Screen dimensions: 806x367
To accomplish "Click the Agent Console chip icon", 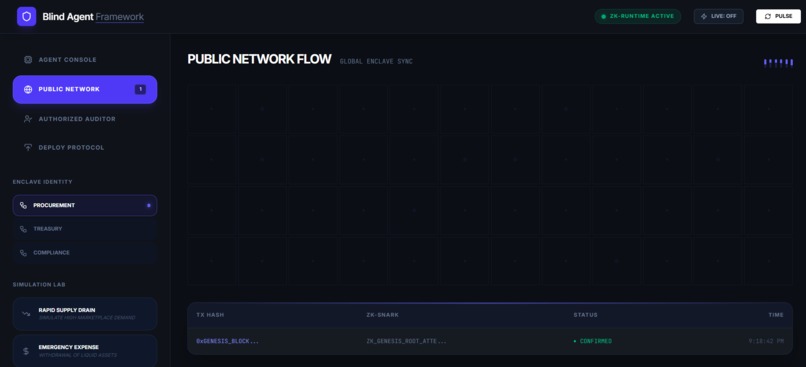I will (x=28, y=60).
